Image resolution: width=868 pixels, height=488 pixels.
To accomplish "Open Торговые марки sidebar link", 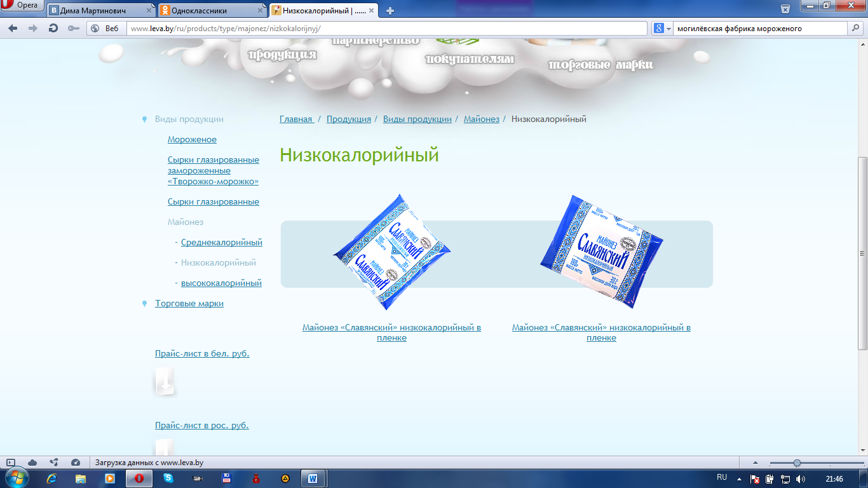I will [x=189, y=303].
